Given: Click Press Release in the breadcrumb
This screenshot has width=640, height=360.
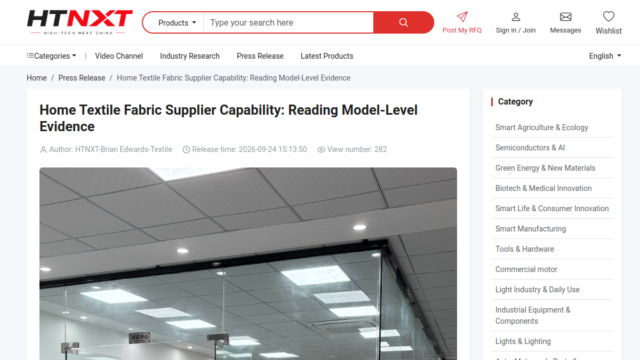Looking at the screenshot, I should [x=82, y=78].
